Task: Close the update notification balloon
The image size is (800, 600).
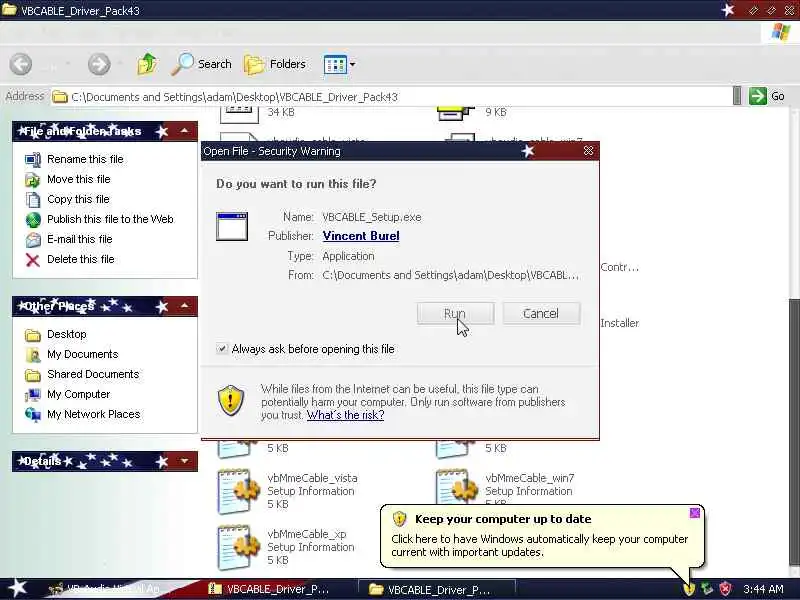Action: [x=694, y=513]
